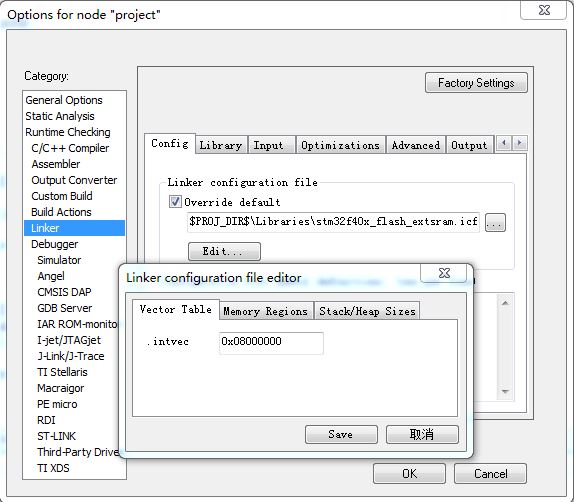The image size is (574, 502).
Task: Click the right tab scroll arrow
Action: (519, 143)
